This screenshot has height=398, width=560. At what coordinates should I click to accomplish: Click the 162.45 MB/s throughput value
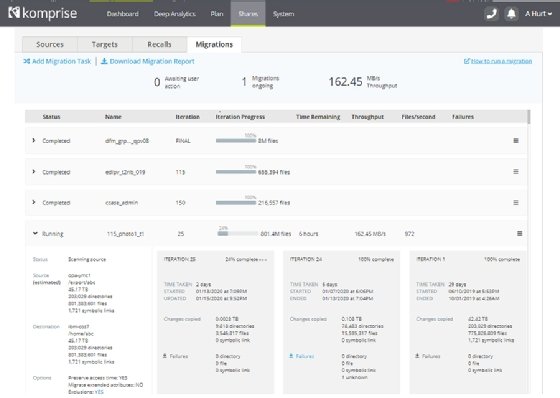370,234
